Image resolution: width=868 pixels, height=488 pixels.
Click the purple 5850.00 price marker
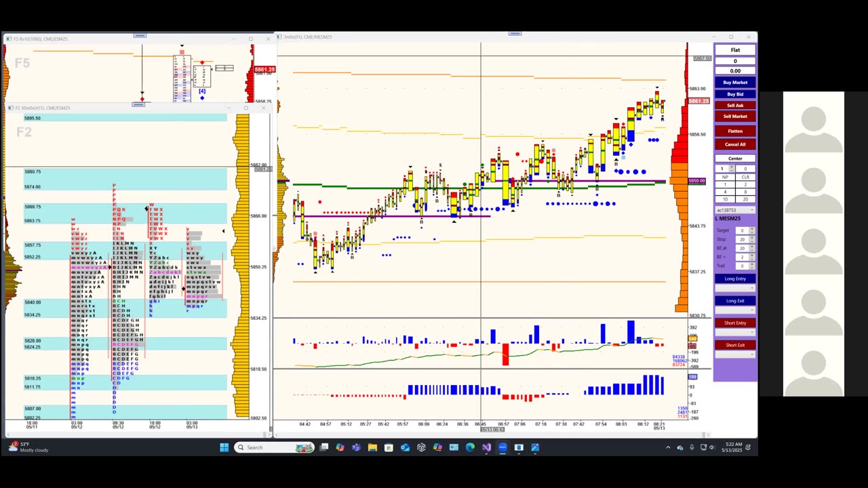697,181
